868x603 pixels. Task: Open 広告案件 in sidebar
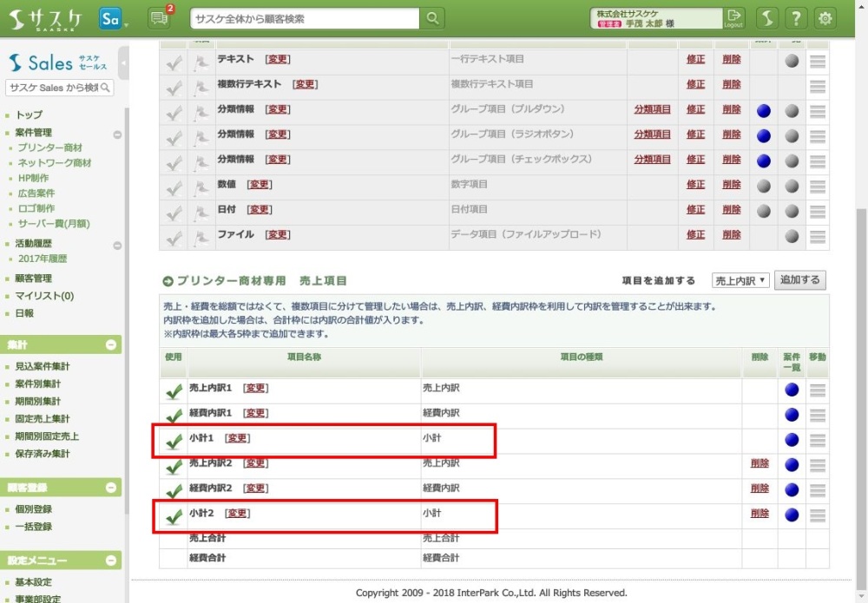click(x=36, y=193)
